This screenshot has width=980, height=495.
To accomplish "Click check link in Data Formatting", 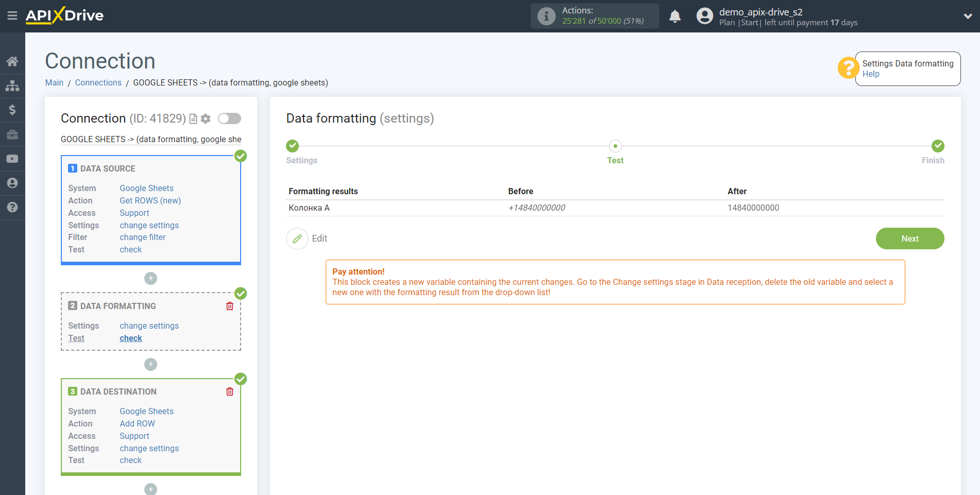I will (131, 338).
